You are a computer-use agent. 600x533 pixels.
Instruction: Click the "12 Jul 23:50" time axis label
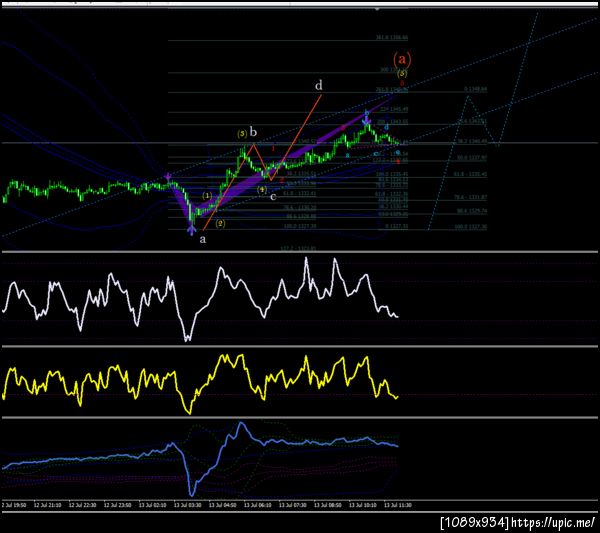point(117,505)
